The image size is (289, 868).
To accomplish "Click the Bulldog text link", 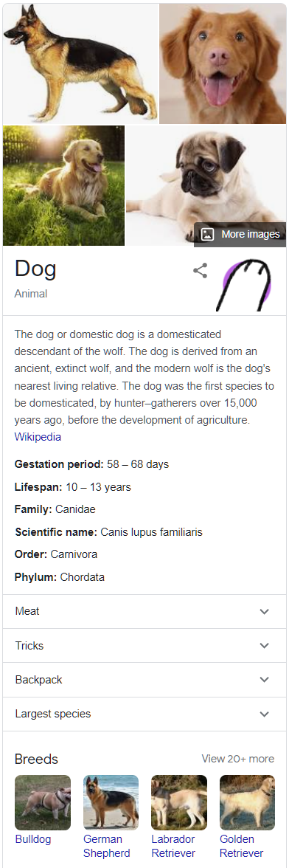I will click(33, 839).
